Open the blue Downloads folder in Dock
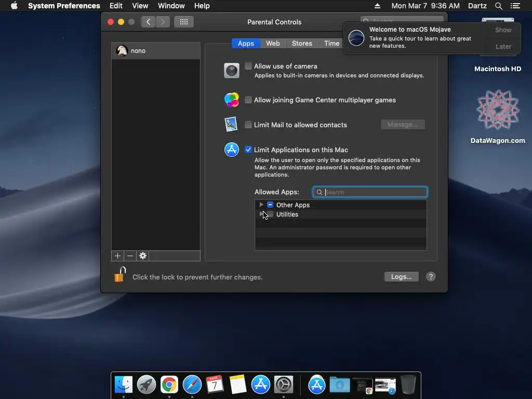Viewport: 532px width, 399px height. click(x=340, y=385)
